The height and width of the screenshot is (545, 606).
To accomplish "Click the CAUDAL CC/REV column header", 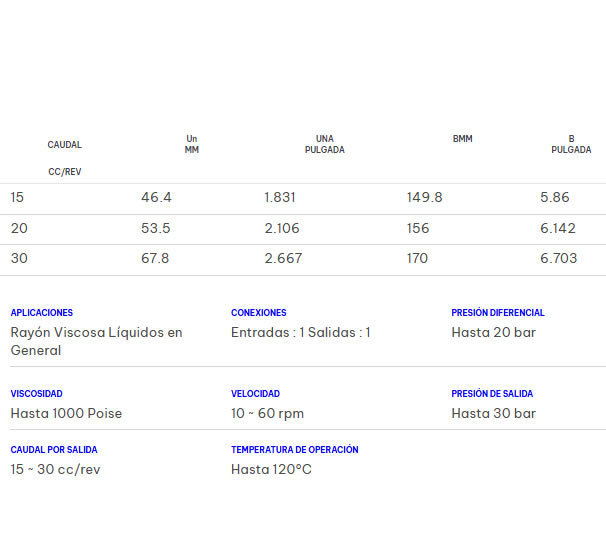I will pyautogui.click(x=65, y=158).
